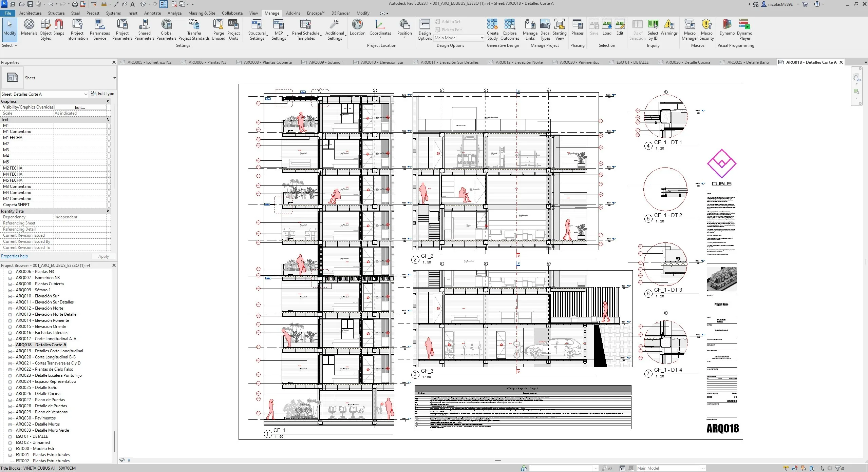Expand the ARQ017 - Corte Longitudinal A-A node
The height and width of the screenshot is (472, 868).
click(x=10, y=339)
